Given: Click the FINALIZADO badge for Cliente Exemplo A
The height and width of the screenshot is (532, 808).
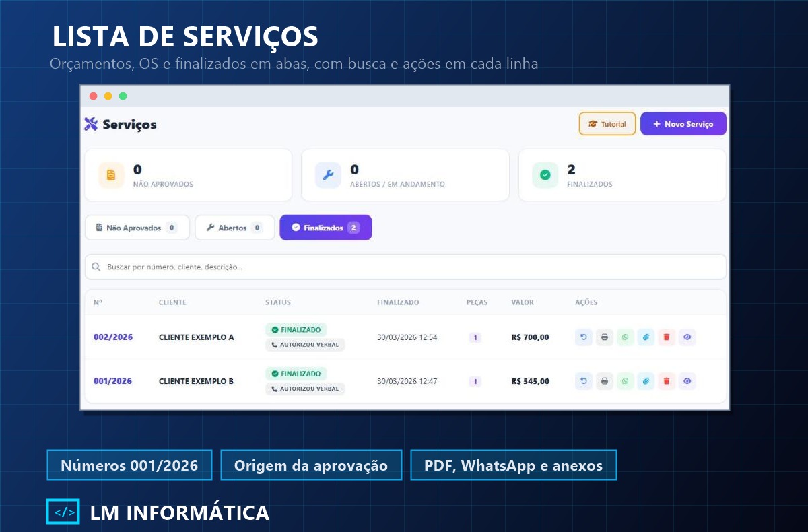Looking at the screenshot, I should (x=296, y=330).
